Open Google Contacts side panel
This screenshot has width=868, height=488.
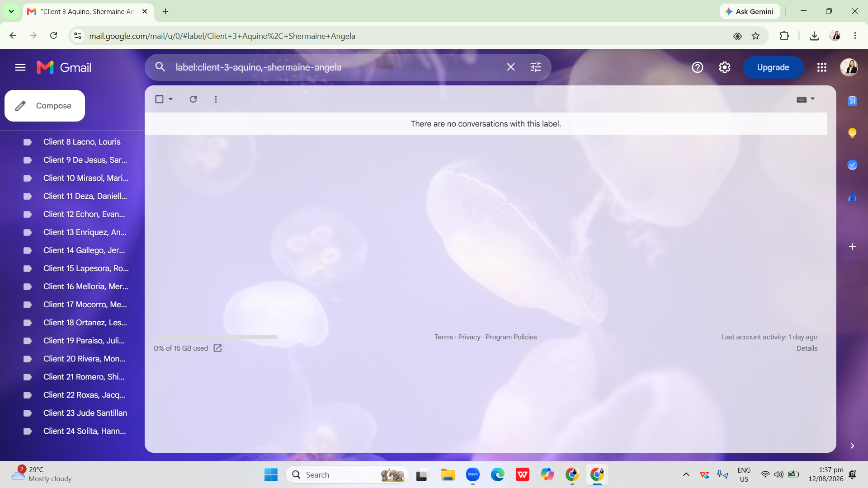point(852,197)
